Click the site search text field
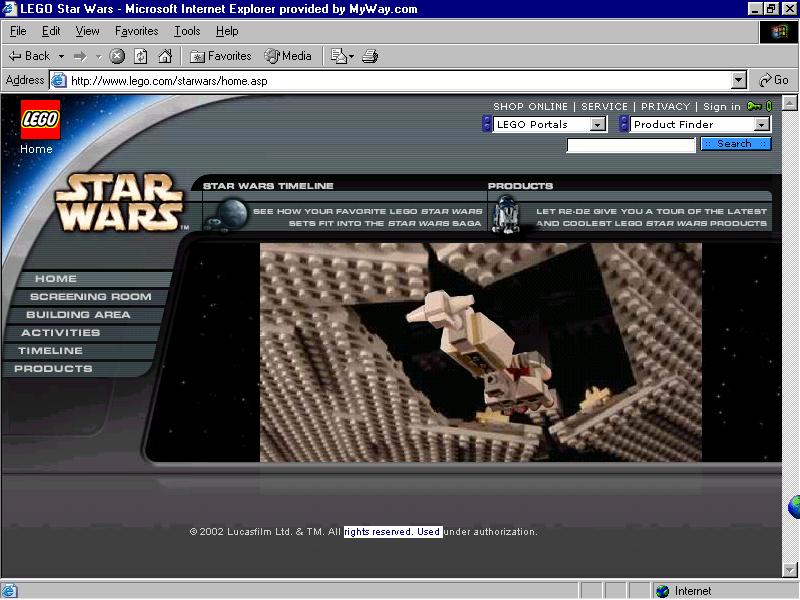 [630, 145]
